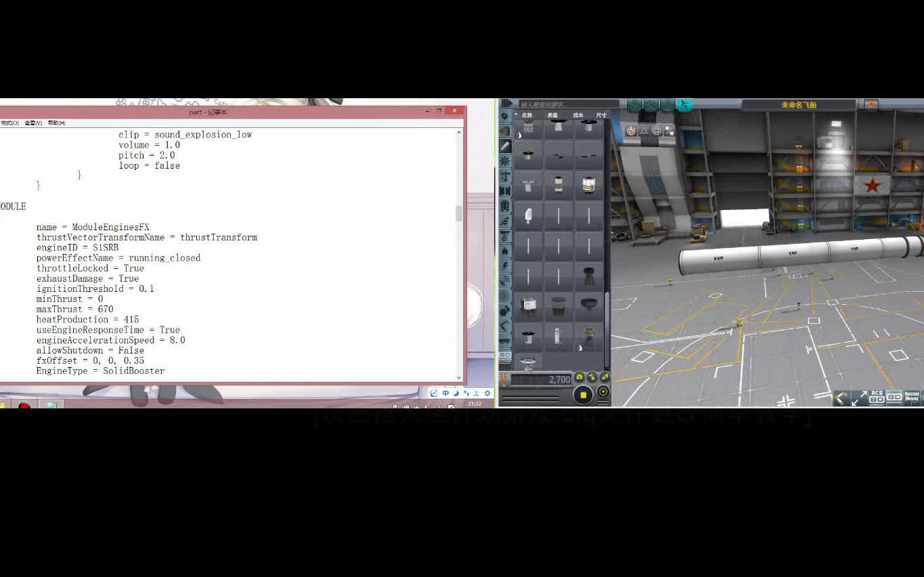Toggle the moon half-width IME button
Screen dimensions: 924x577
[456, 393]
